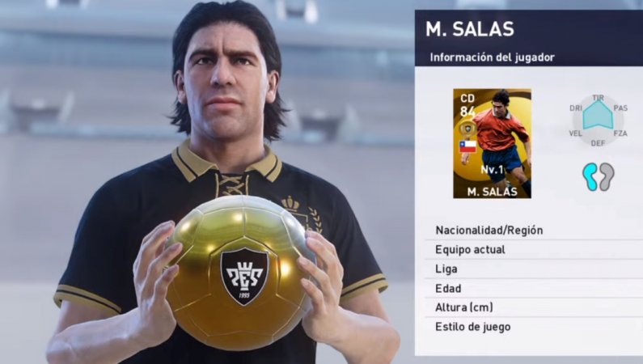
Task: Click the M. SALAS title header
Action: [470, 29]
